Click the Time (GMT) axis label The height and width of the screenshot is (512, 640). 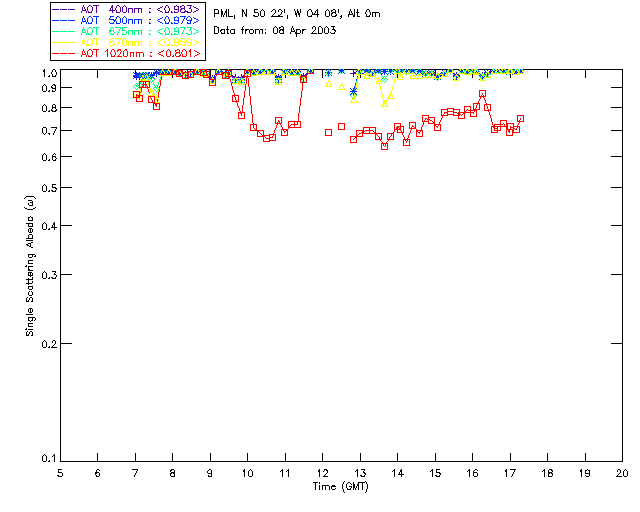click(340, 487)
